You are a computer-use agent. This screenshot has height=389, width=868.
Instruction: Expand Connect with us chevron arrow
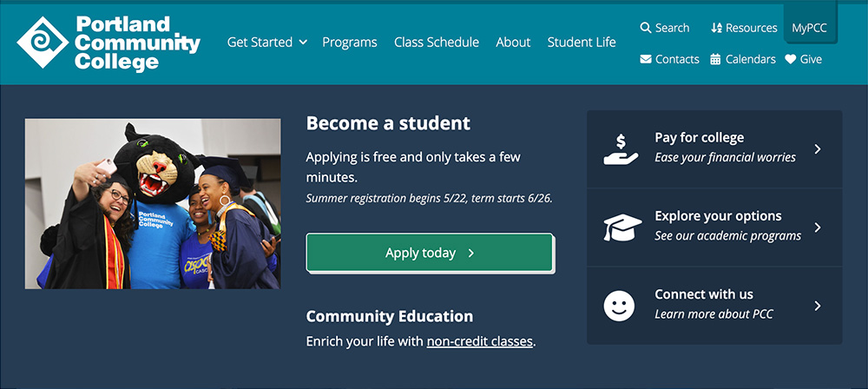(x=818, y=306)
